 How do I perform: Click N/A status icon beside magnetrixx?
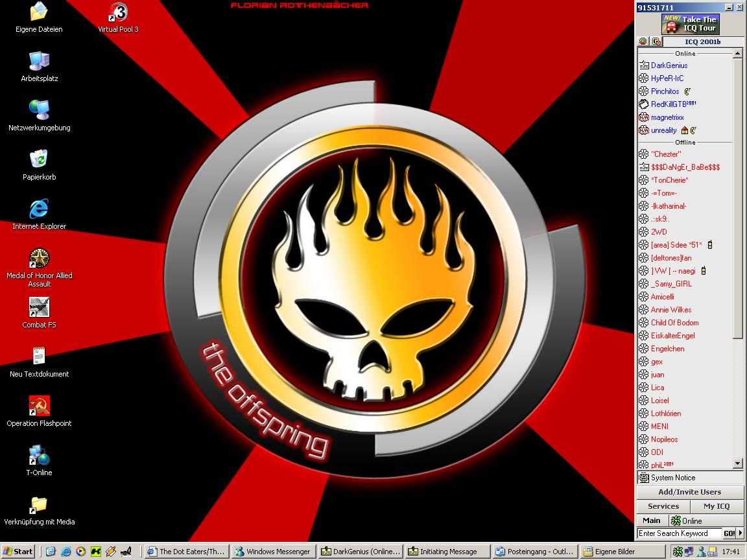pos(644,117)
